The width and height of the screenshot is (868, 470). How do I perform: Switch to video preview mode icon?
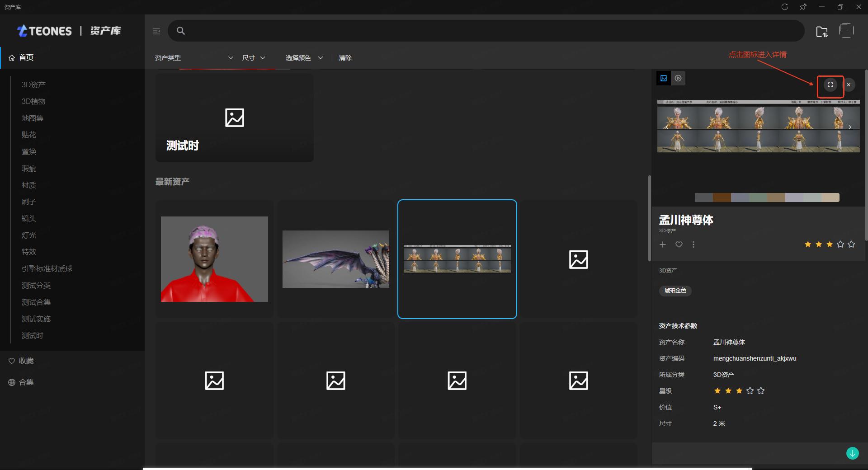coord(678,78)
